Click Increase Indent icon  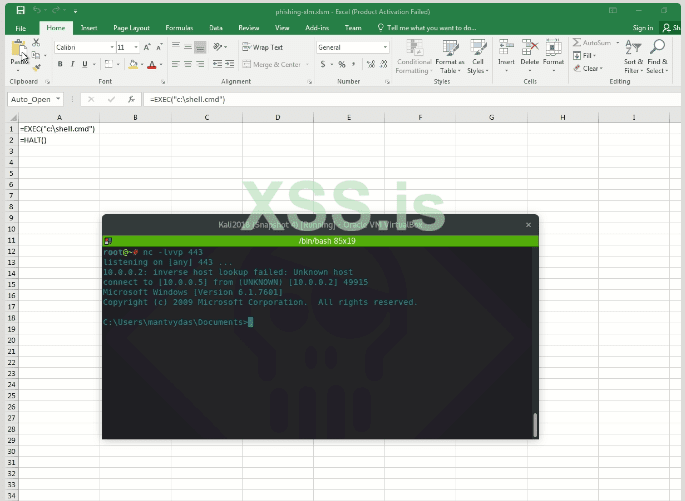229,64
